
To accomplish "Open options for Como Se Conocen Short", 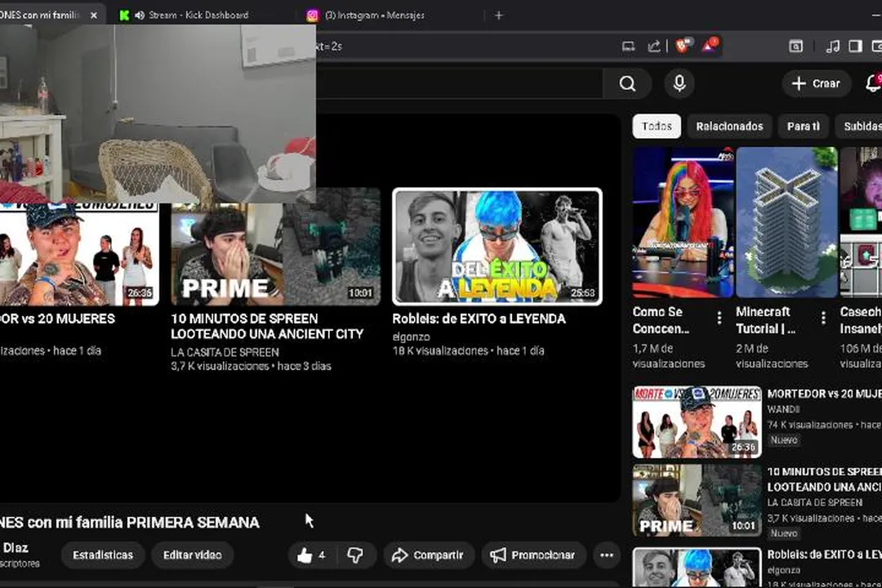I will pos(719,318).
